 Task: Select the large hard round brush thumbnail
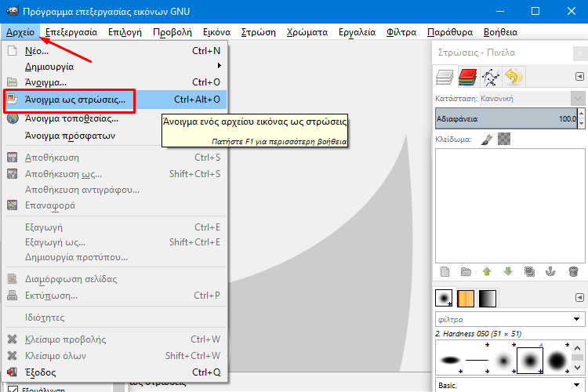coord(557,361)
